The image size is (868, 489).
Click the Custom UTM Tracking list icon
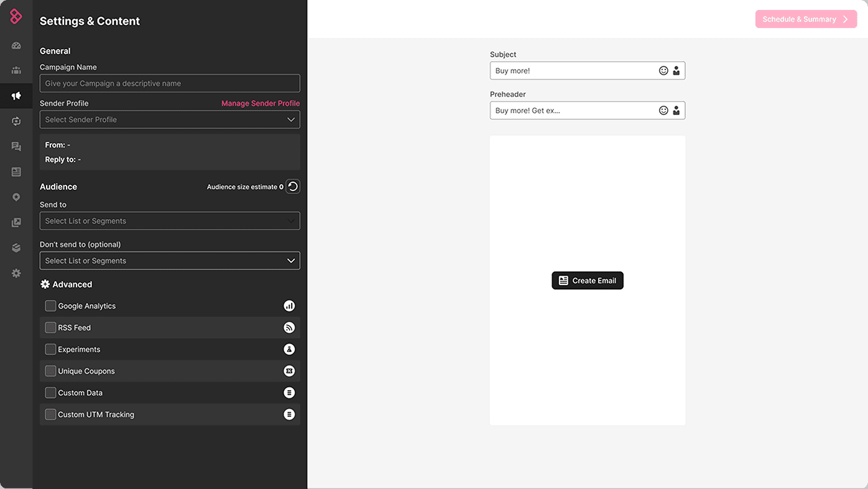coord(289,414)
